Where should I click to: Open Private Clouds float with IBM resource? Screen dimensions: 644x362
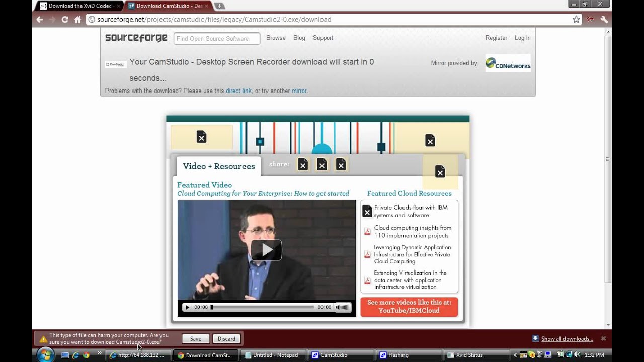click(x=411, y=211)
